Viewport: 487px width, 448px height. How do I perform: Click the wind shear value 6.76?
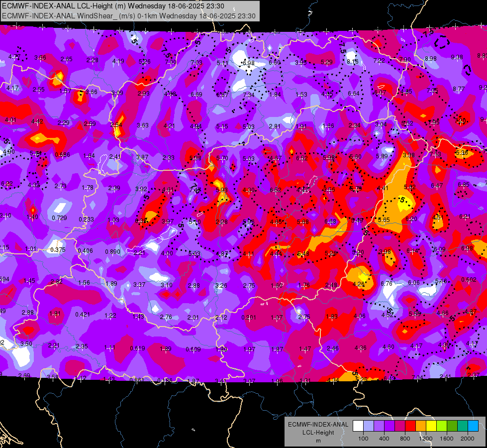[387, 283]
